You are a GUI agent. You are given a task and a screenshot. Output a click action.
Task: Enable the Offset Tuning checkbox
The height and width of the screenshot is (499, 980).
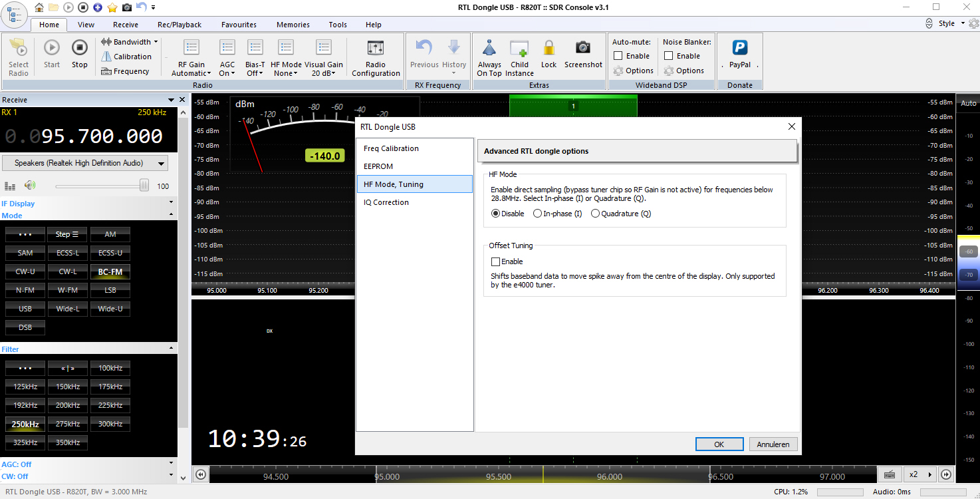point(495,261)
